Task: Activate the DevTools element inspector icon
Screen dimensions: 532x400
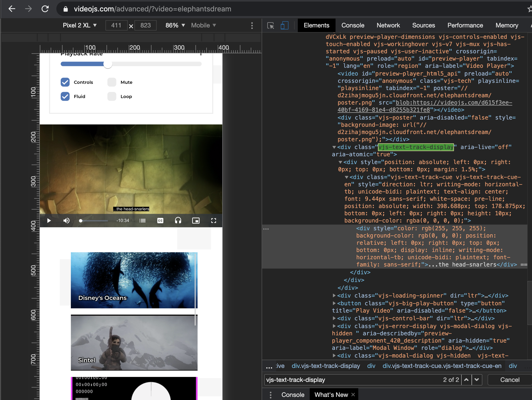Action: point(270,25)
